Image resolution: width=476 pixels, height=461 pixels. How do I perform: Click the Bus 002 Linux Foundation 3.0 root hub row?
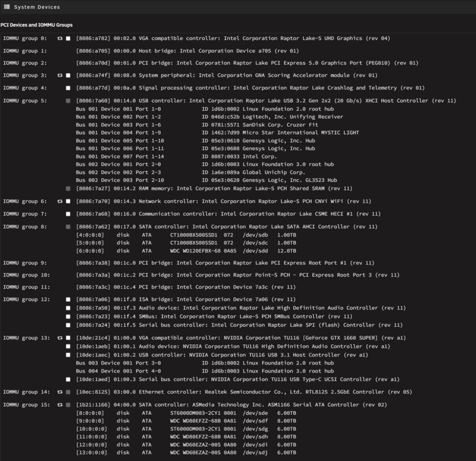pos(205,165)
